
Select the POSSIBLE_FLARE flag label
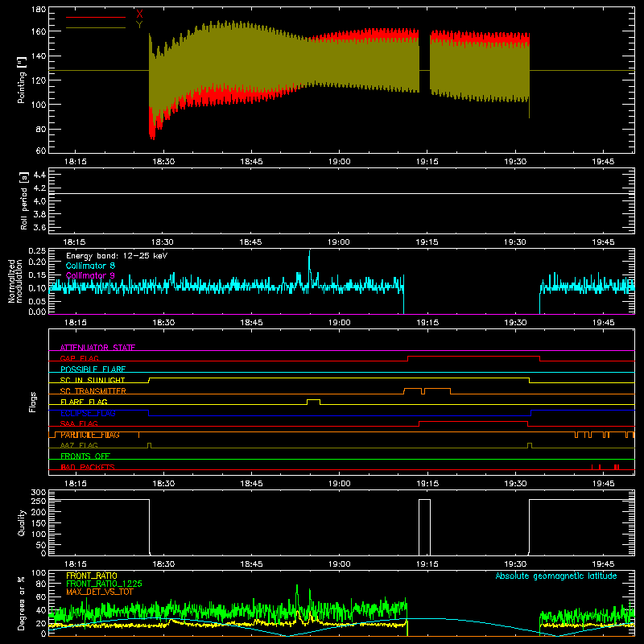tap(93, 369)
